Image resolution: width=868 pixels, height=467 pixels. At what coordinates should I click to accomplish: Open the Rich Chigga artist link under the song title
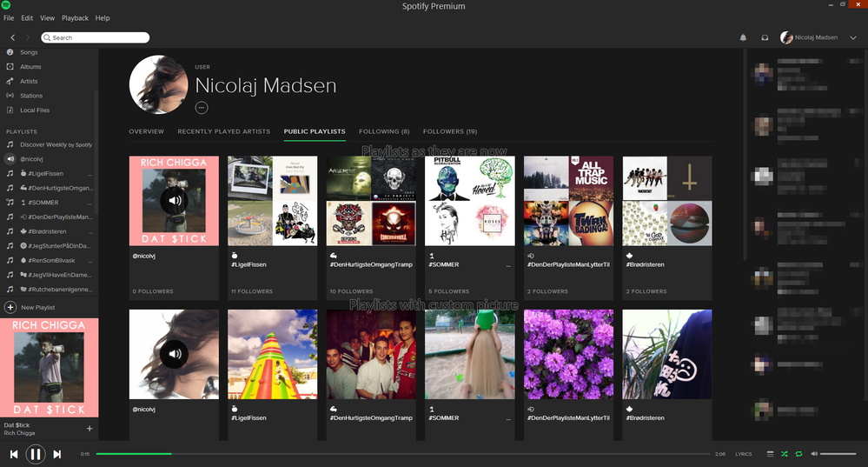click(x=19, y=433)
